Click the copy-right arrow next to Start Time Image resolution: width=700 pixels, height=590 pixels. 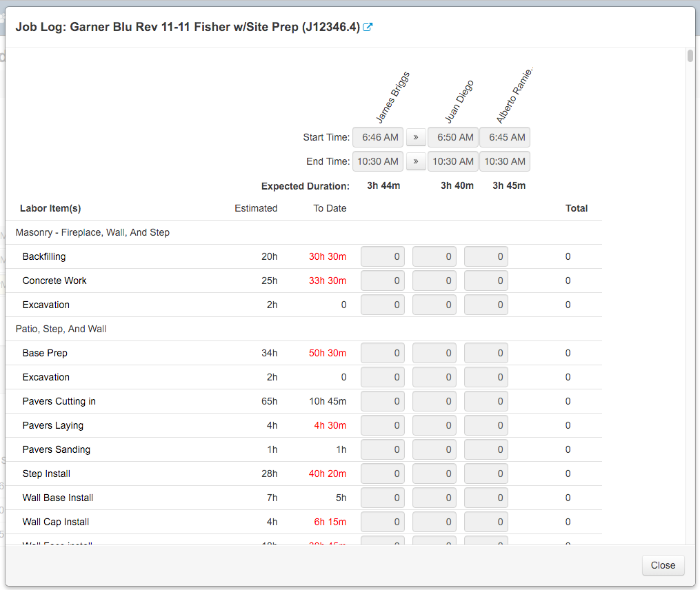tap(416, 137)
